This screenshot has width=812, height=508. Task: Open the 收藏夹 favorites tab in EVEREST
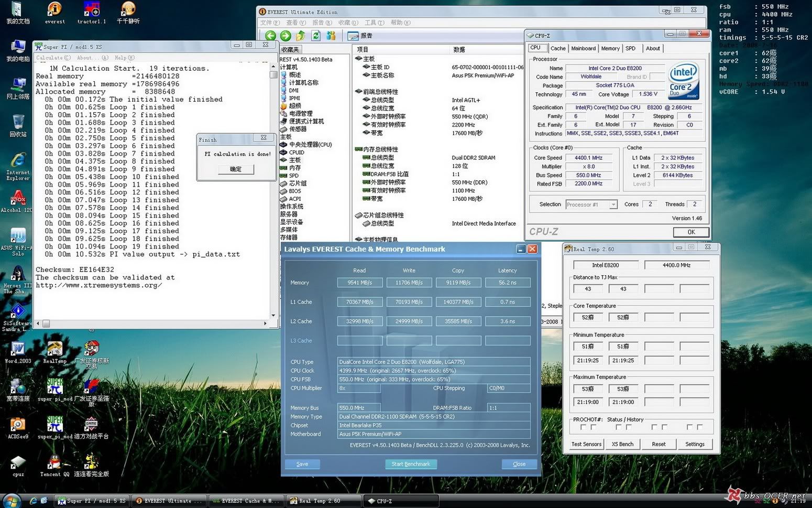[x=290, y=49]
